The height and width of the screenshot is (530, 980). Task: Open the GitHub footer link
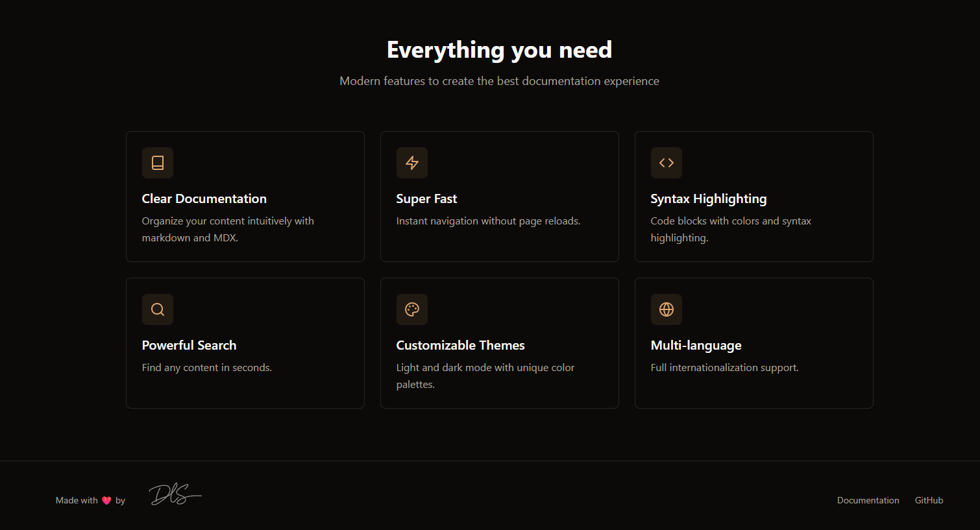928,500
